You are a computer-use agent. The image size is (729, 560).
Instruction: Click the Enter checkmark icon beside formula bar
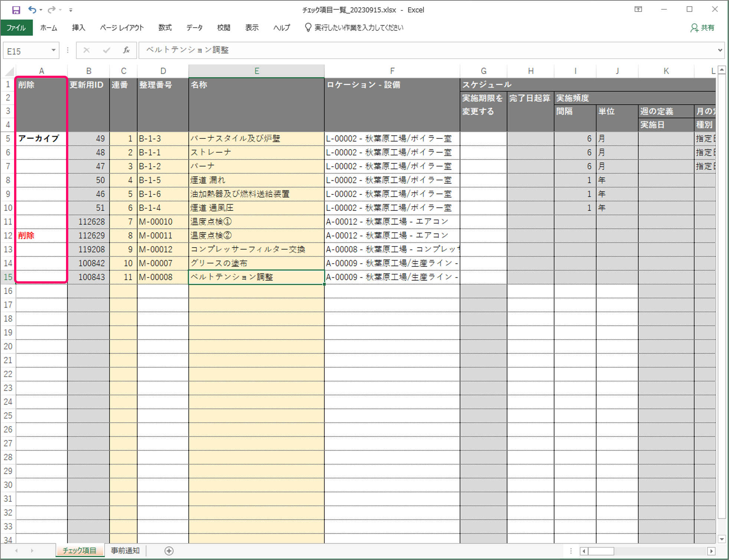click(x=106, y=50)
